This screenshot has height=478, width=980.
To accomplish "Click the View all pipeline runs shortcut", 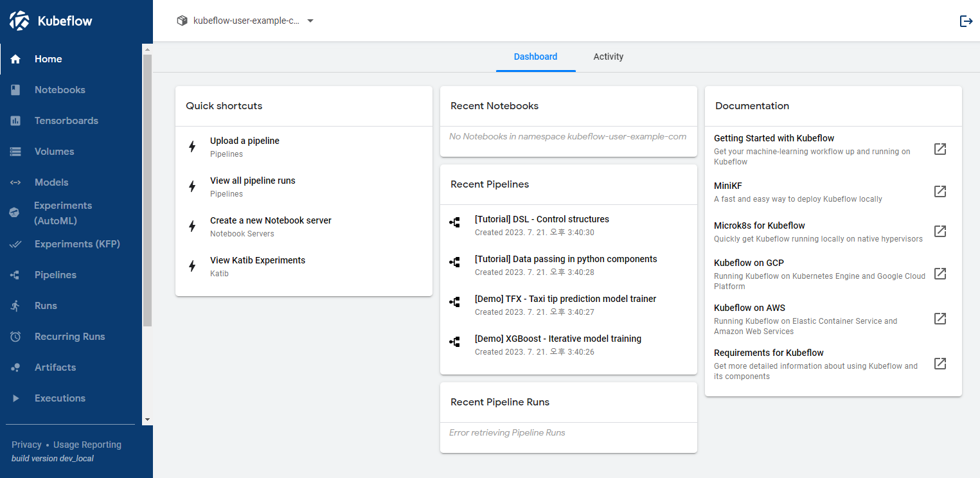I will 304,186.
